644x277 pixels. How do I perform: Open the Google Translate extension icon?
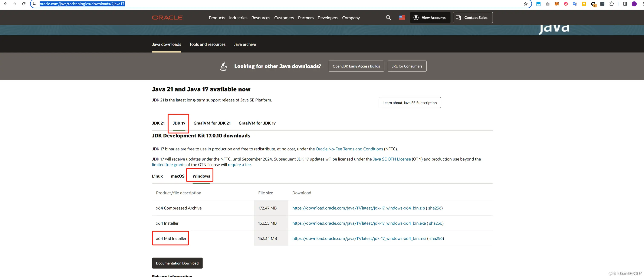[x=575, y=4]
